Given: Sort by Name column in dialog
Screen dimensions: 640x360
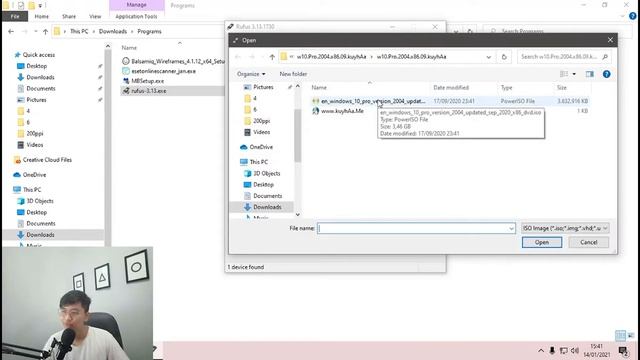Looking at the screenshot, I should coord(319,87).
